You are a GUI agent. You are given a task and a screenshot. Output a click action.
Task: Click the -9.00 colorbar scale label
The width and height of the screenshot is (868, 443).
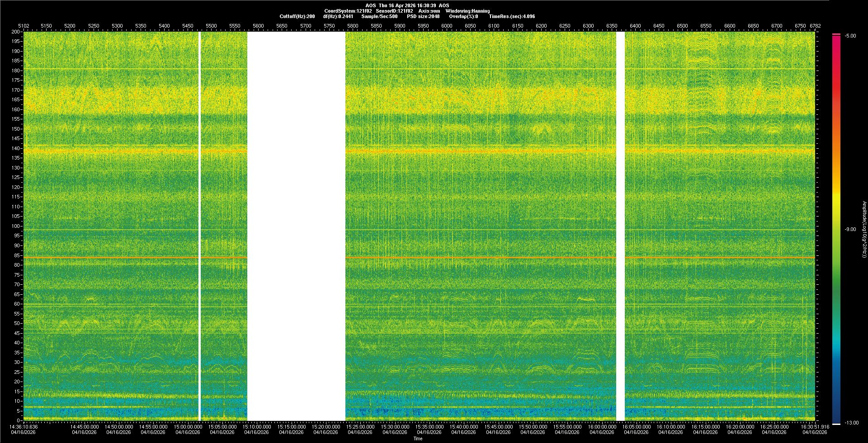click(850, 229)
